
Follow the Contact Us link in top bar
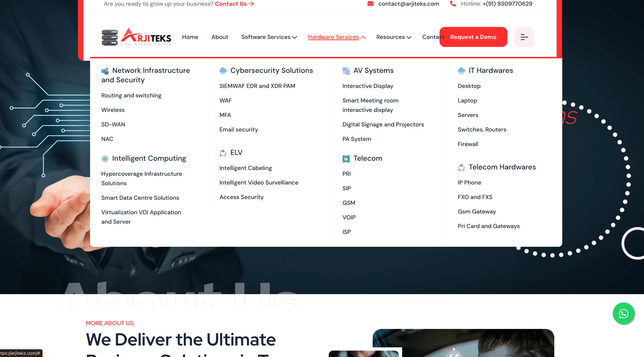pyautogui.click(x=234, y=4)
